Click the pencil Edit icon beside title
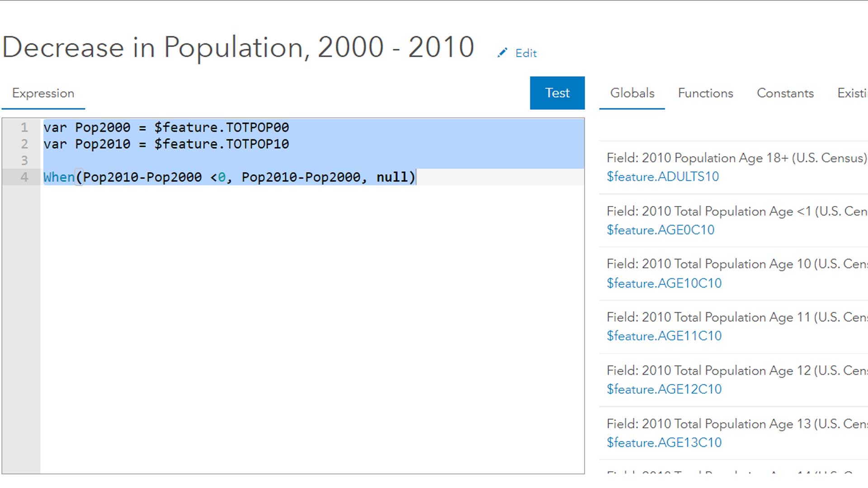868x488 pixels. (x=502, y=53)
